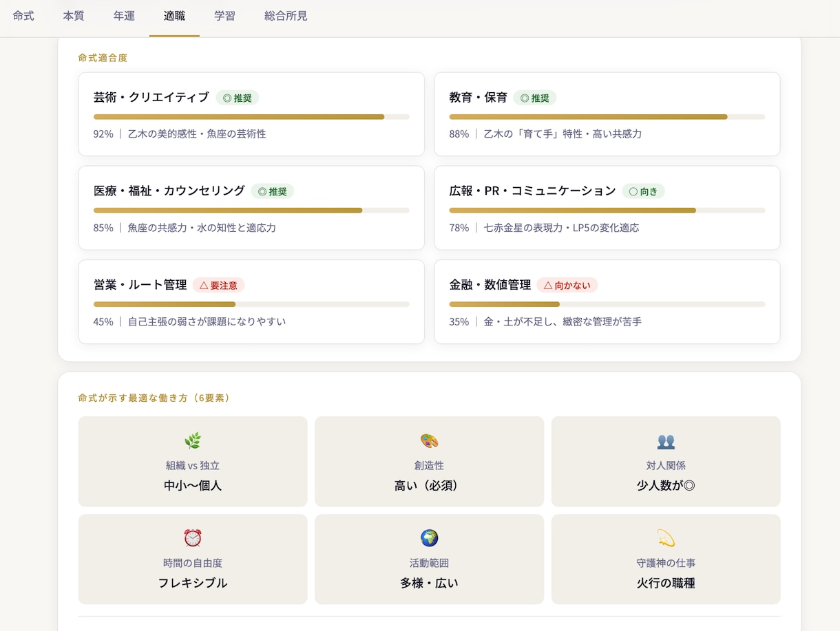Click the 向かない badge on 金融・数値管理
The width and height of the screenshot is (840, 631).
[x=567, y=285]
